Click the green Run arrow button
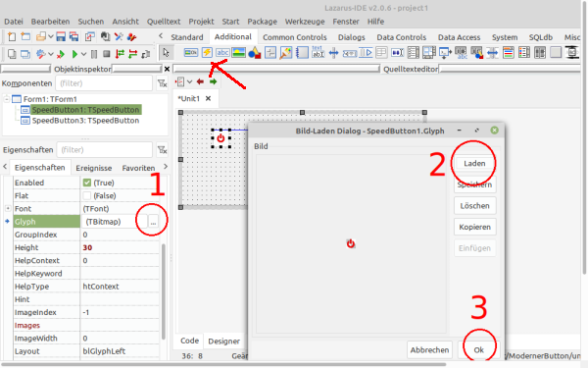The height and width of the screenshot is (368, 588). (x=74, y=54)
